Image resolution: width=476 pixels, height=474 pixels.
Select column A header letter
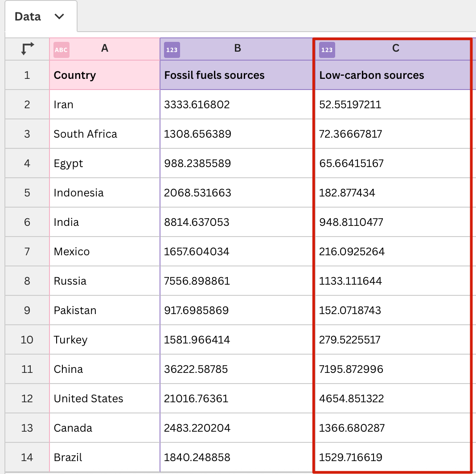(105, 49)
